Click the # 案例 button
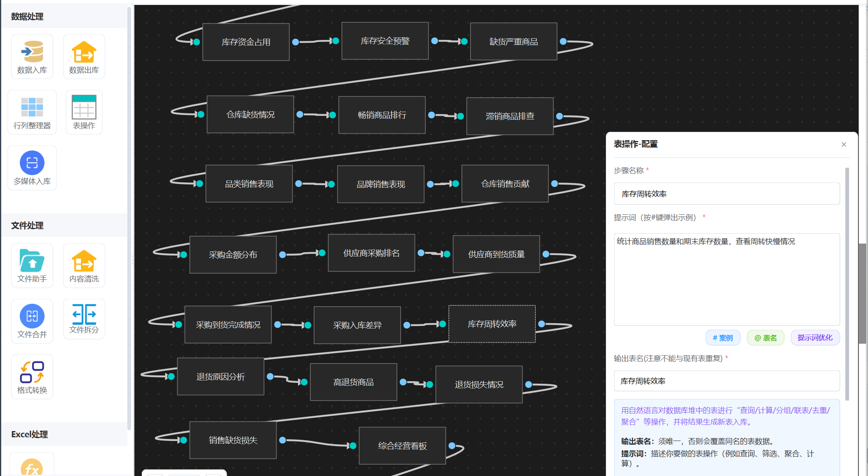 point(723,338)
